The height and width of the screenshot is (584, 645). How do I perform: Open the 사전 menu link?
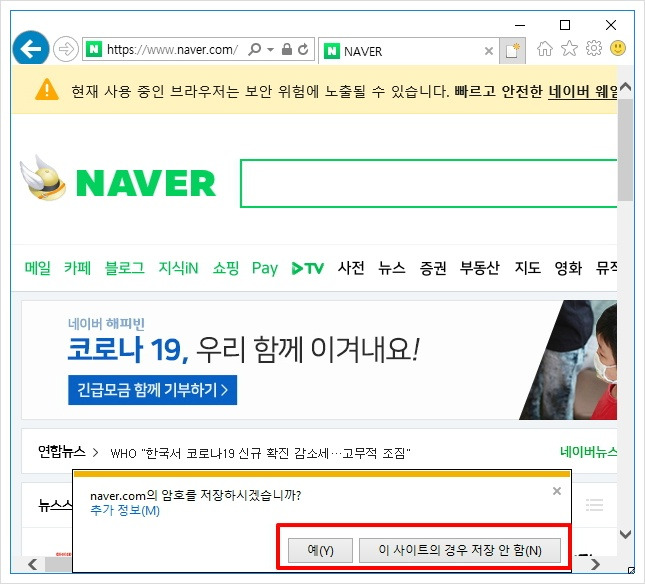click(350, 268)
